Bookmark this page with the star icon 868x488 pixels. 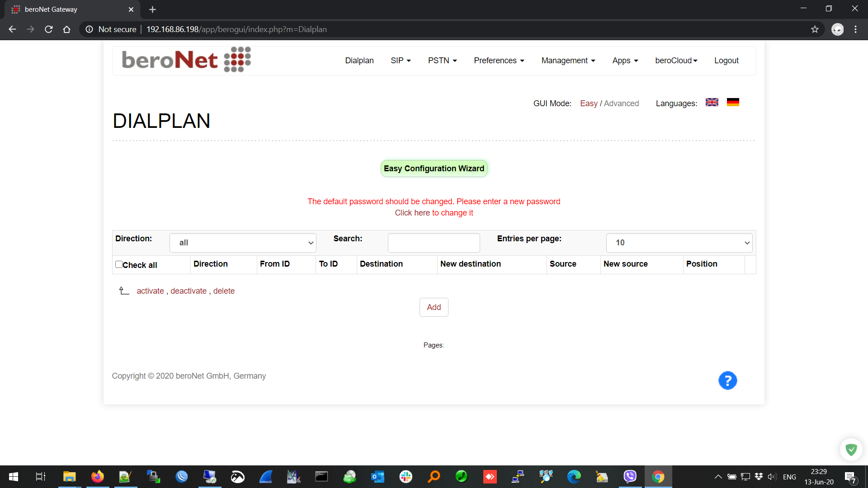pyautogui.click(x=815, y=29)
